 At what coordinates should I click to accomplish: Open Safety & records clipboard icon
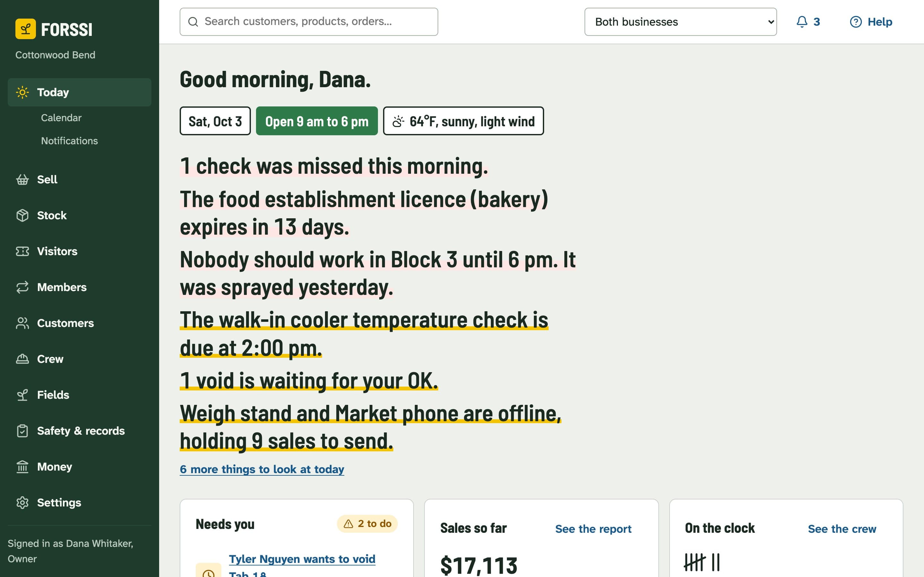click(22, 431)
